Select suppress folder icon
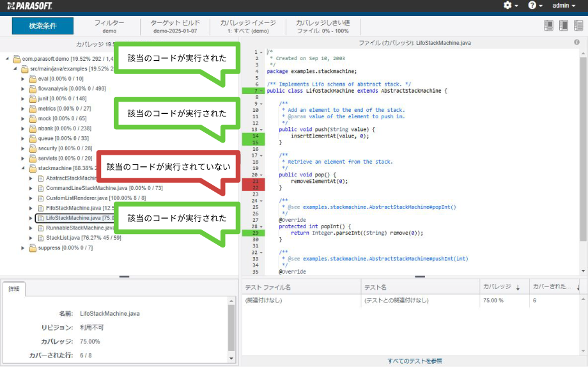 click(33, 247)
